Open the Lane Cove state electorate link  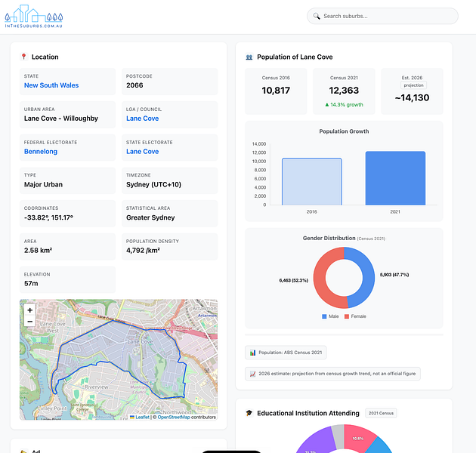142,152
